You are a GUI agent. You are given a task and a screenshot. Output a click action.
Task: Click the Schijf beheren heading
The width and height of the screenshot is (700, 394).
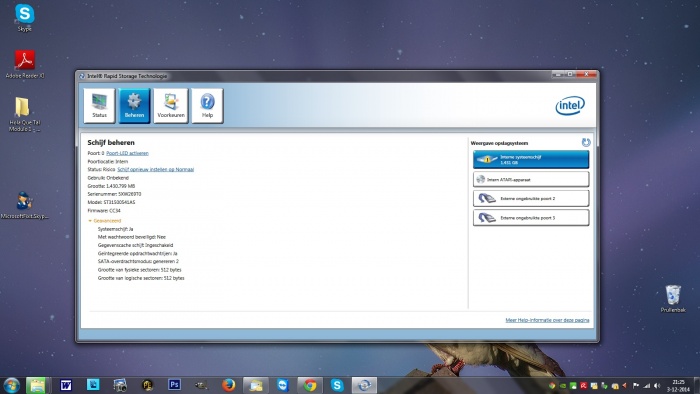pos(111,143)
